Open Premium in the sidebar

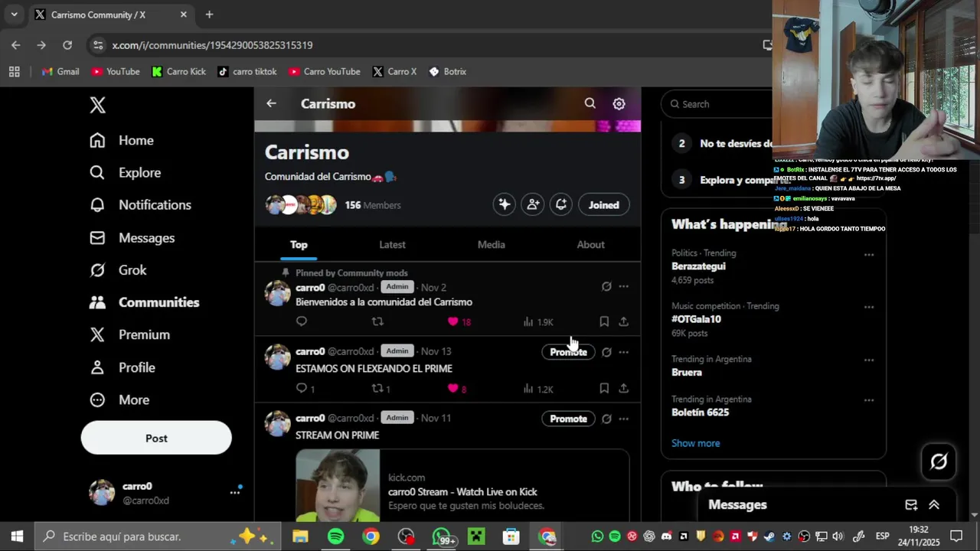click(x=129, y=334)
